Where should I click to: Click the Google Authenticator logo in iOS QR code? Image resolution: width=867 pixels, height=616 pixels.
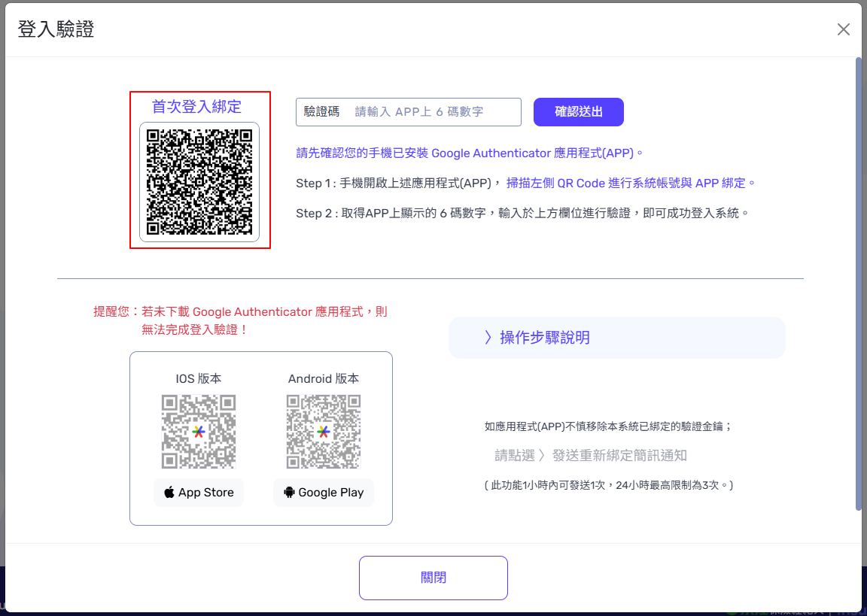pos(199,432)
